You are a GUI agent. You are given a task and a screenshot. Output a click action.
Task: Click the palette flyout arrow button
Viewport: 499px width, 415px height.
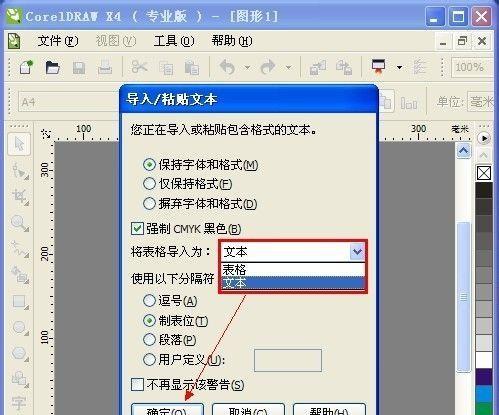484,138
